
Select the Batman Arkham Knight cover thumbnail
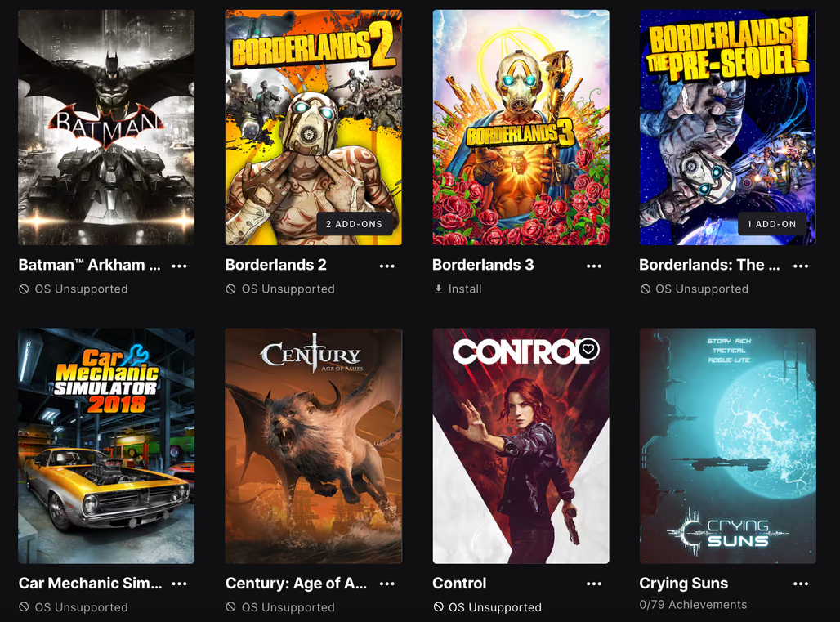point(106,128)
